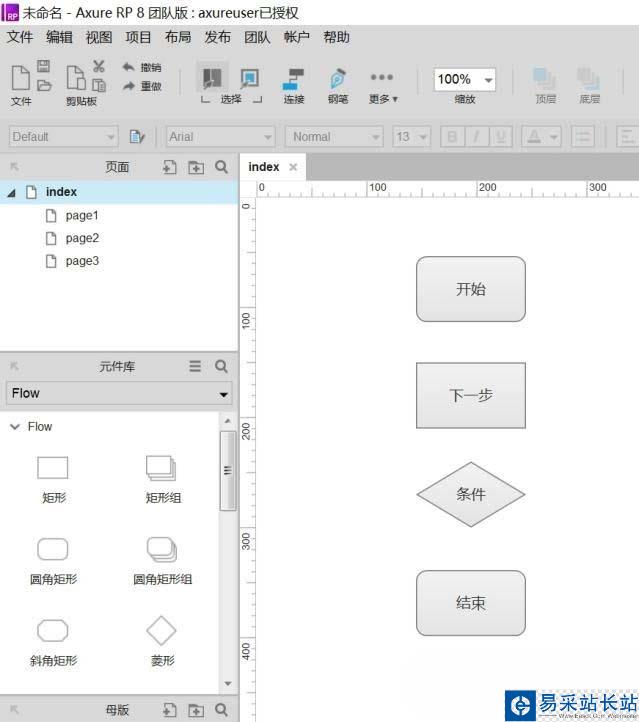Search pages with the magnifier icon
The width and height of the screenshot is (639, 722).
221,167
